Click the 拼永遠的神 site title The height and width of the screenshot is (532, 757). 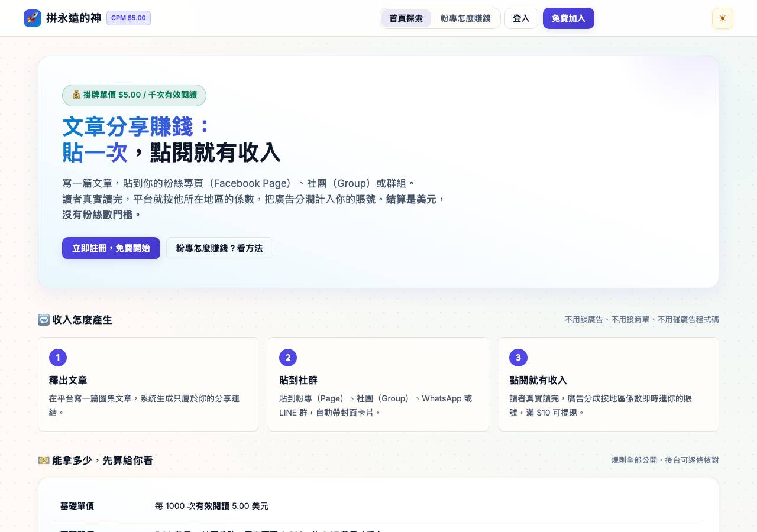coord(73,18)
